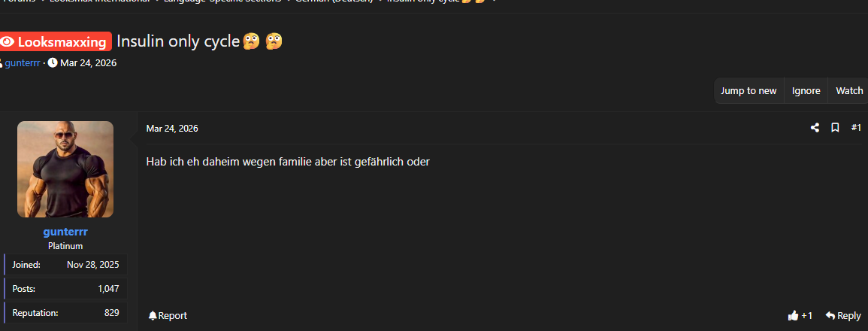Click the bell icon next to Report
The height and width of the screenshot is (331, 868).
pyautogui.click(x=153, y=315)
